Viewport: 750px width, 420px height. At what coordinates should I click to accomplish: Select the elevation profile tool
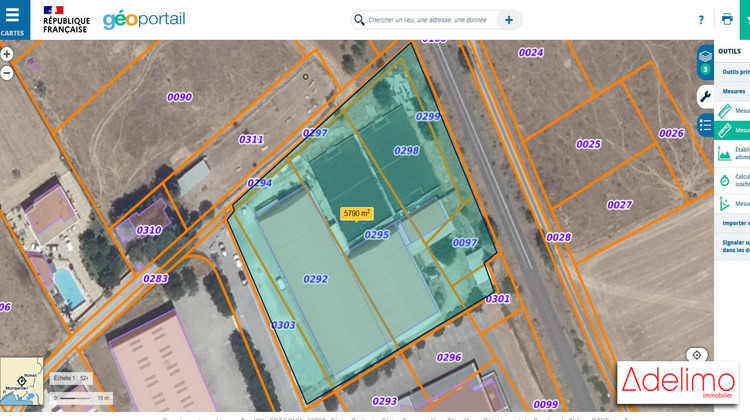(x=726, y=153)
